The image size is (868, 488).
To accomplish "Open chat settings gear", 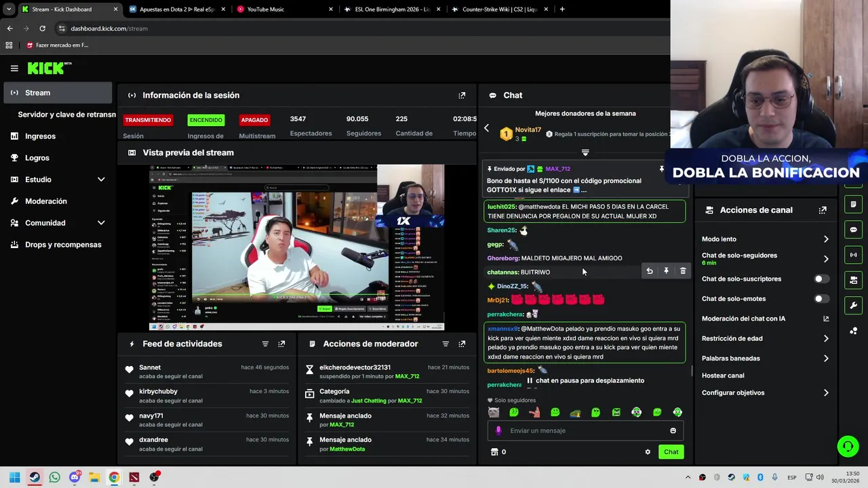I will 648,452.
